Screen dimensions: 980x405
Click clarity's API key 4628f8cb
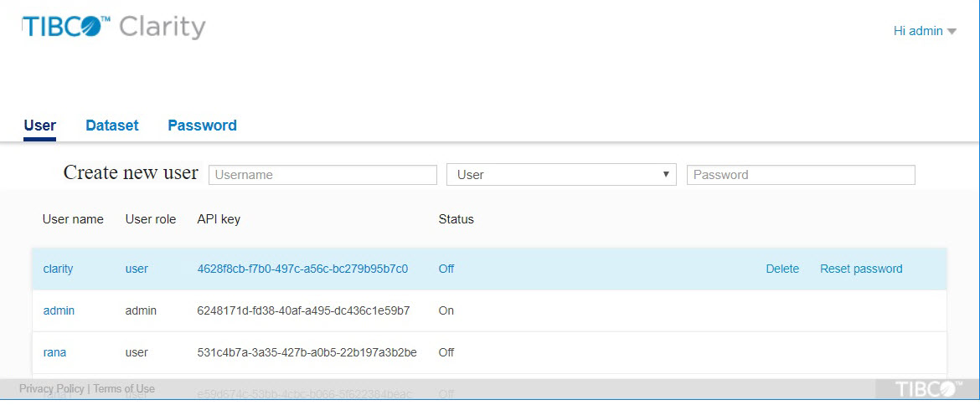pyautogui.click(x=302, y=269)
